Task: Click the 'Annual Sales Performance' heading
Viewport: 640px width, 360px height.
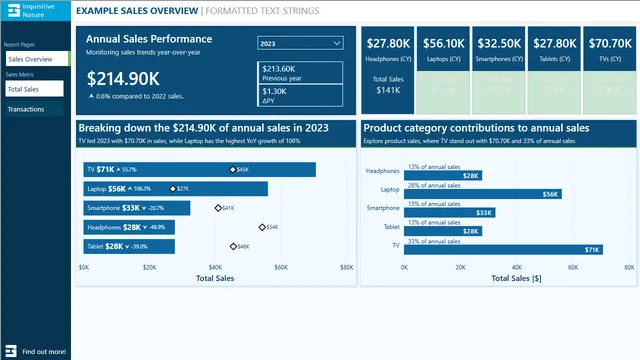Action: [x=149, y=39]
